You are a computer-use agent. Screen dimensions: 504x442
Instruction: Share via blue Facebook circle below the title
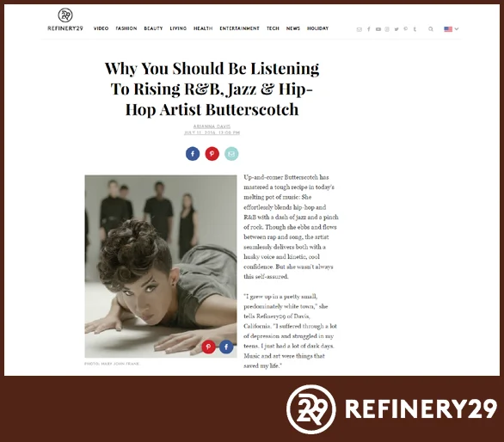click(x=193, y=154)
